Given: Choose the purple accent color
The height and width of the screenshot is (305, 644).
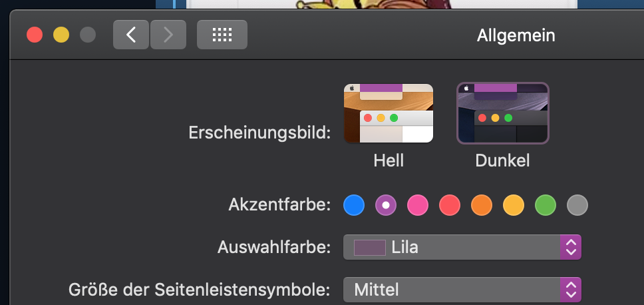Looking at the screenshot, I should click(386, 205).
